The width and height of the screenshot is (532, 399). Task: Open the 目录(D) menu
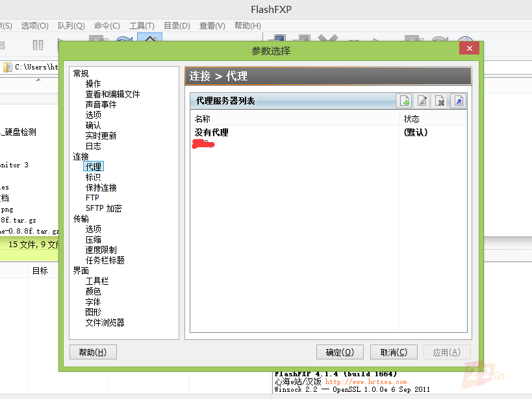point(177,26)
